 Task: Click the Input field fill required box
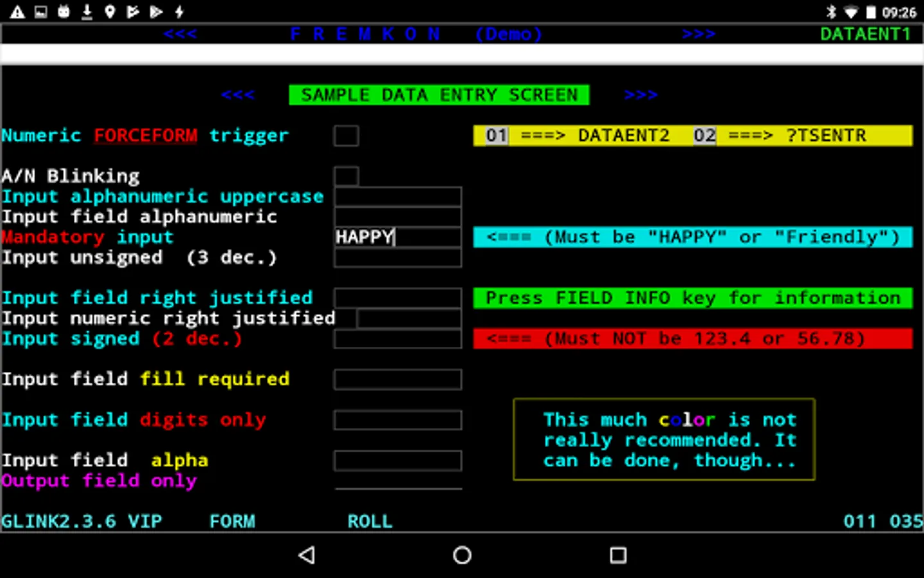click(x=398, y=380)
